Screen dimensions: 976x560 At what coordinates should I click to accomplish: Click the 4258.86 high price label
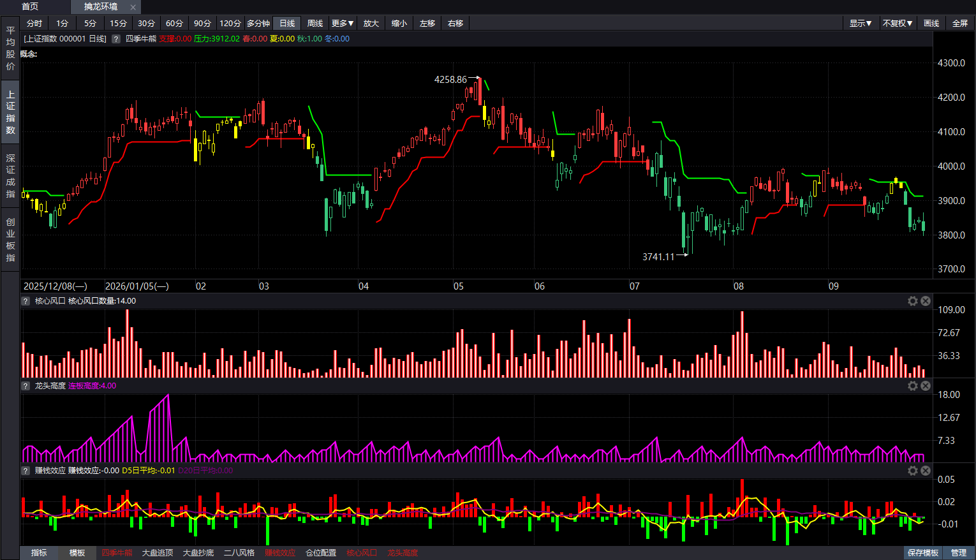point(450,80)
